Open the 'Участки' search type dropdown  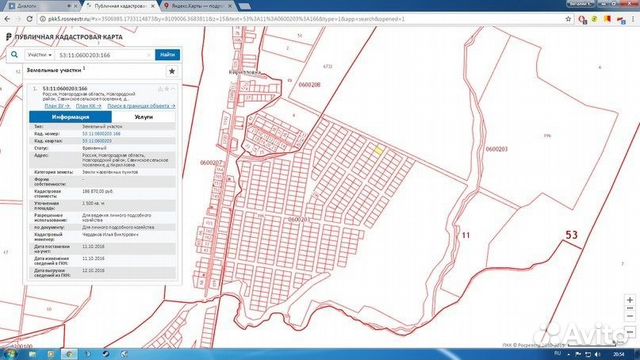coord(39,55)
